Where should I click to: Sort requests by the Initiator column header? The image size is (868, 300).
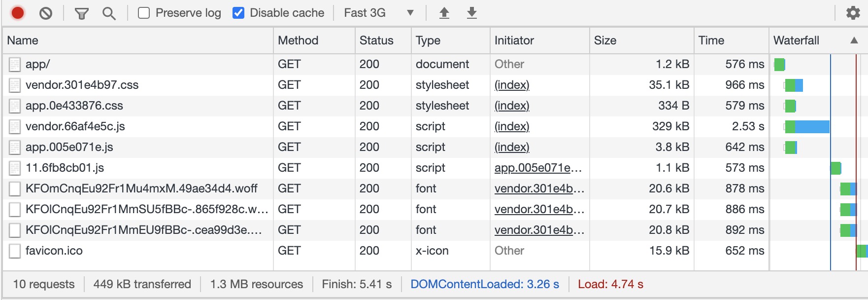540,40
